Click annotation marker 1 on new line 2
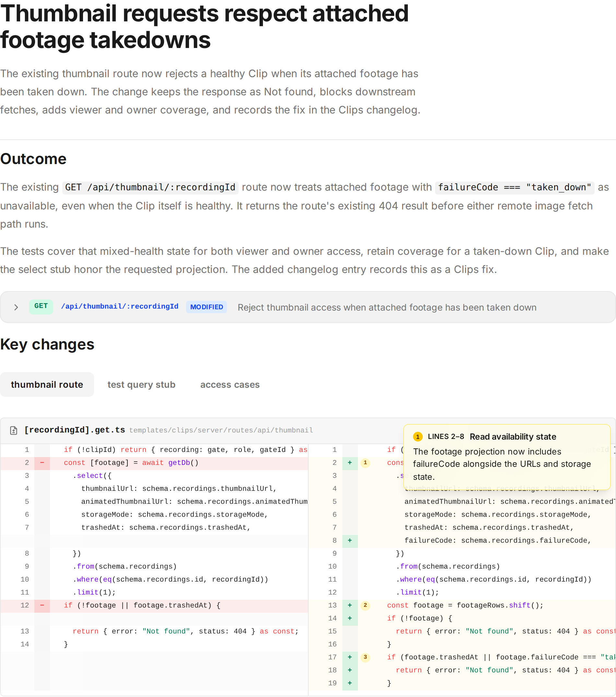The width and height of the screenshot is (616, 697). click(365, 463)
